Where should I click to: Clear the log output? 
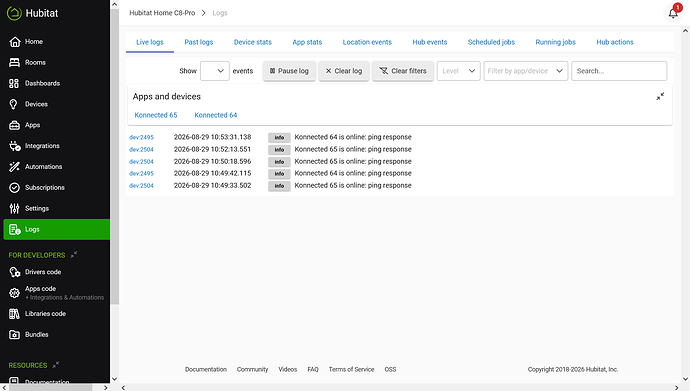[344, 71]
